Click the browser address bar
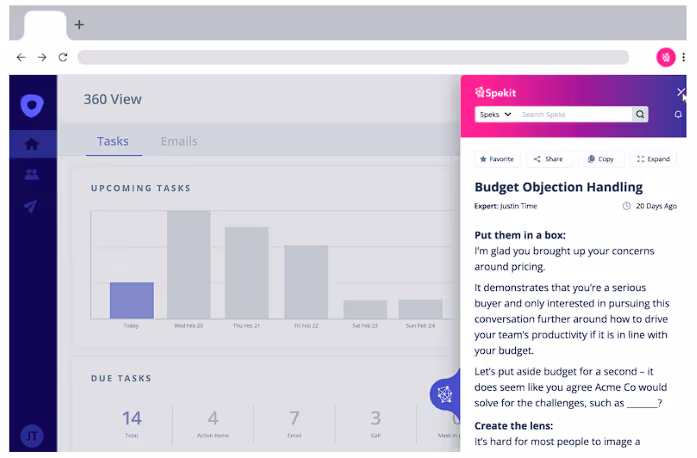The width and height of the screenshot is (697, 458). point(353,57)
